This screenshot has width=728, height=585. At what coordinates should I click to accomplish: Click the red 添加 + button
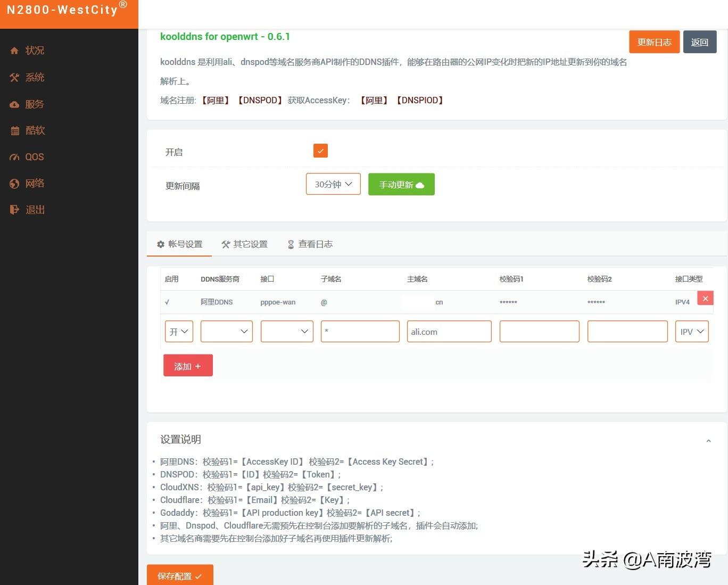tap(188, 366)
